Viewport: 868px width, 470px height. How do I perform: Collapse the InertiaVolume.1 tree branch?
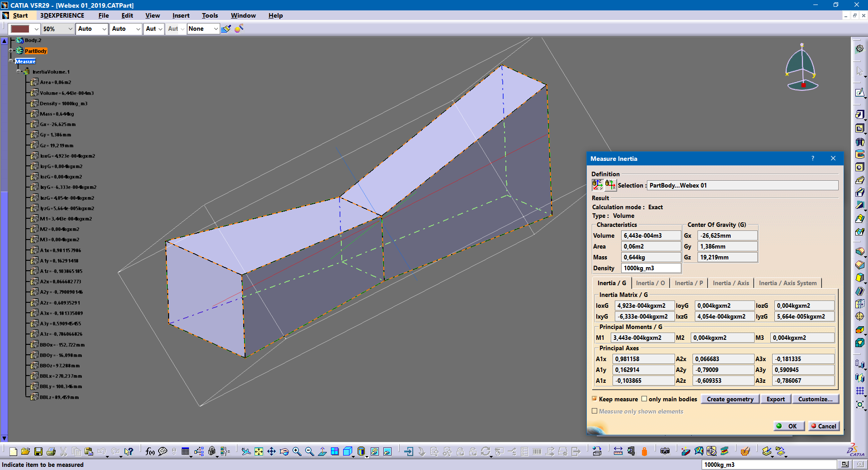pos(18,72)
